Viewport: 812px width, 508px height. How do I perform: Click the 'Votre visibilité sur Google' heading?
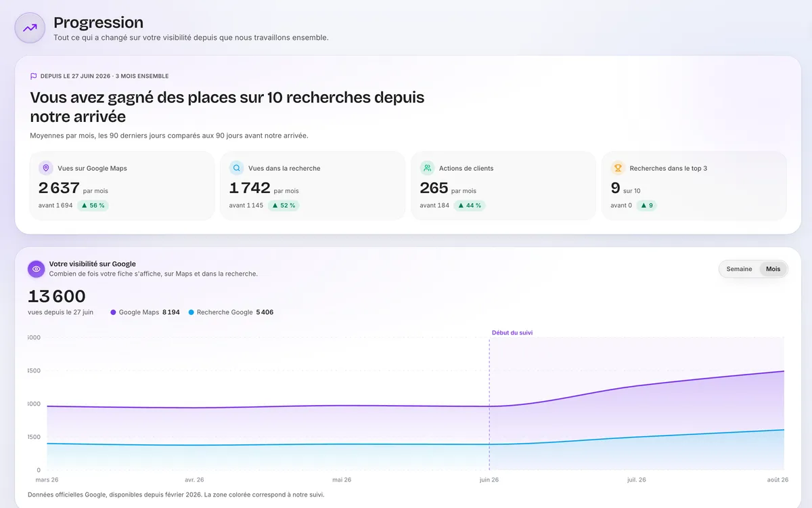coord(93,264)
